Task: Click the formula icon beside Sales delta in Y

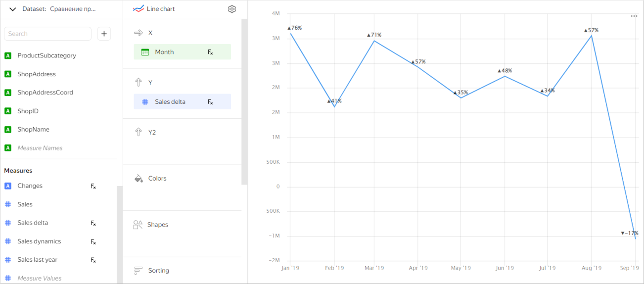Action: click(x=210, y=102)
